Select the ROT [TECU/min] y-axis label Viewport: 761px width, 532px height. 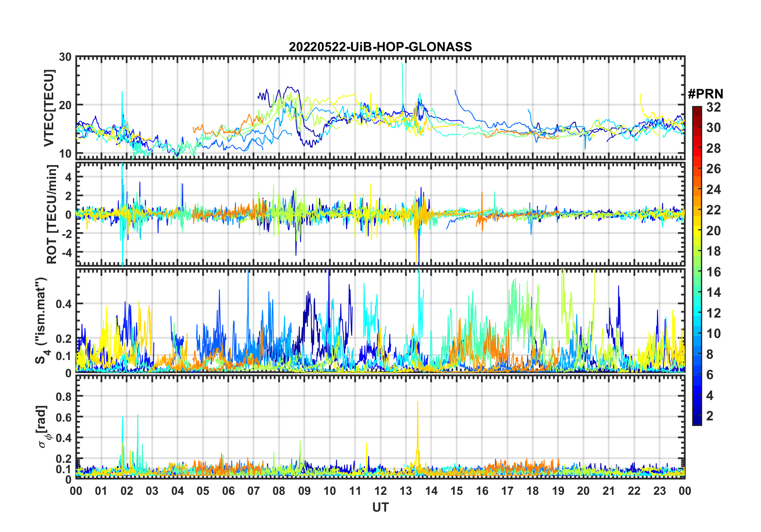tap(52, 214)
